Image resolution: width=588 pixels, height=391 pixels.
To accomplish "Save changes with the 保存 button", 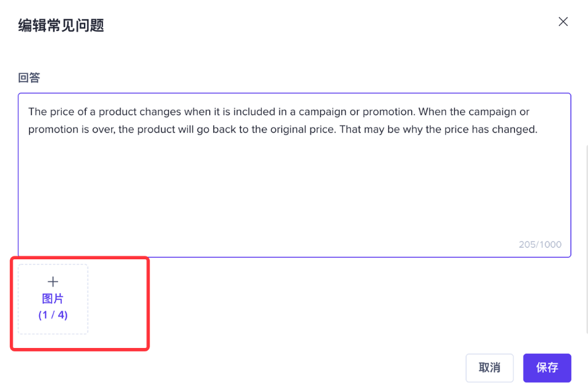I will 546,368.
